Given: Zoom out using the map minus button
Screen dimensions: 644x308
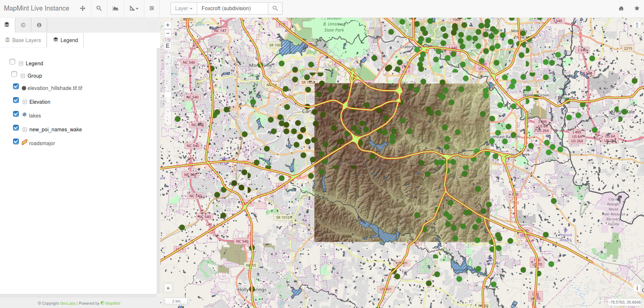Looking at the screenshot, I should [168, 33].
